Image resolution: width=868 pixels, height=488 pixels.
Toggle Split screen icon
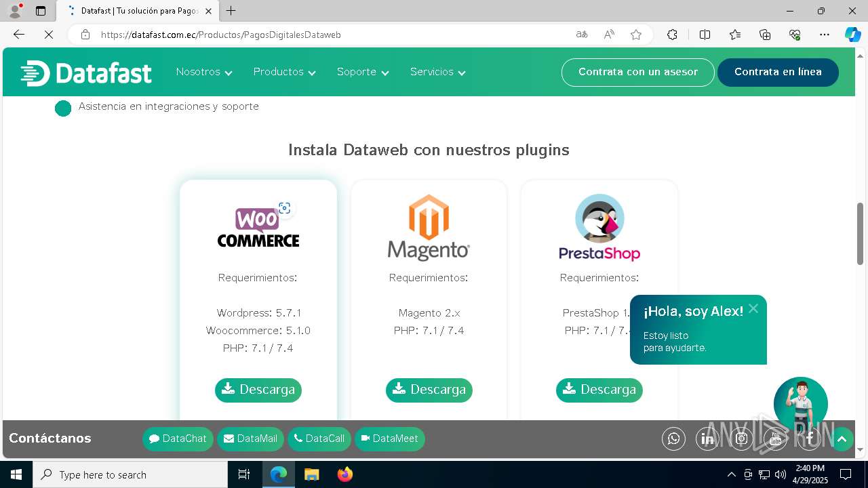[x=705, y=35]
